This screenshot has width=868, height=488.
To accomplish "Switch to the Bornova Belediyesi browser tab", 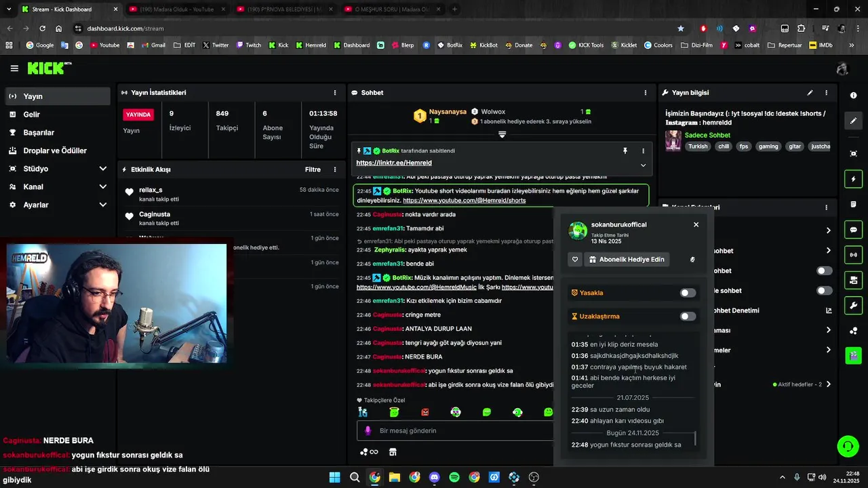I will pos(283,9).
